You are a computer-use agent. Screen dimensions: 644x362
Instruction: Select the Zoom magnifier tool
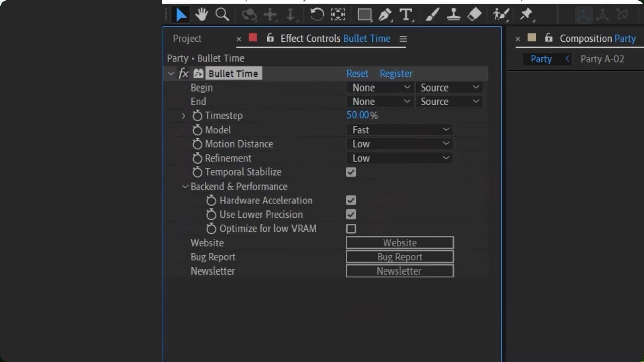[222, 15]
